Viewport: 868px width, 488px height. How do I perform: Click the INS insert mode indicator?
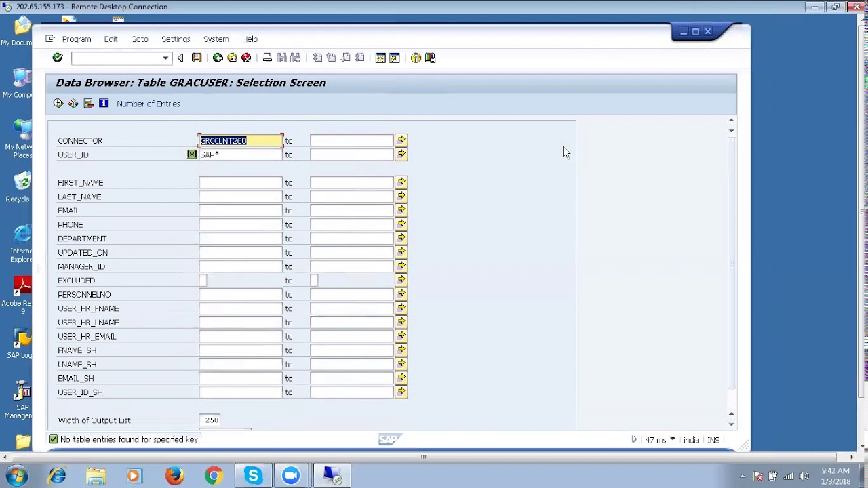(x=713, y=440)
